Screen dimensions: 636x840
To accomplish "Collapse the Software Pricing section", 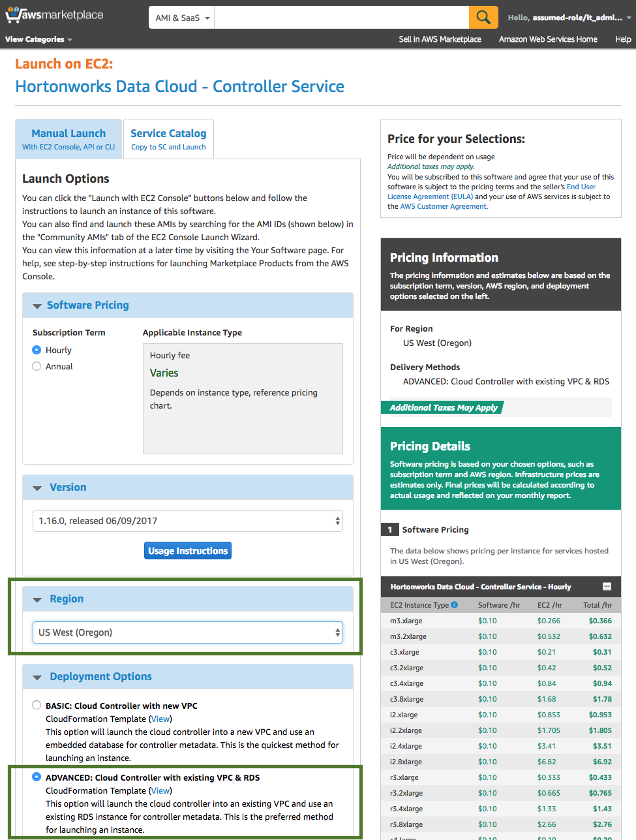I will 38,305.
